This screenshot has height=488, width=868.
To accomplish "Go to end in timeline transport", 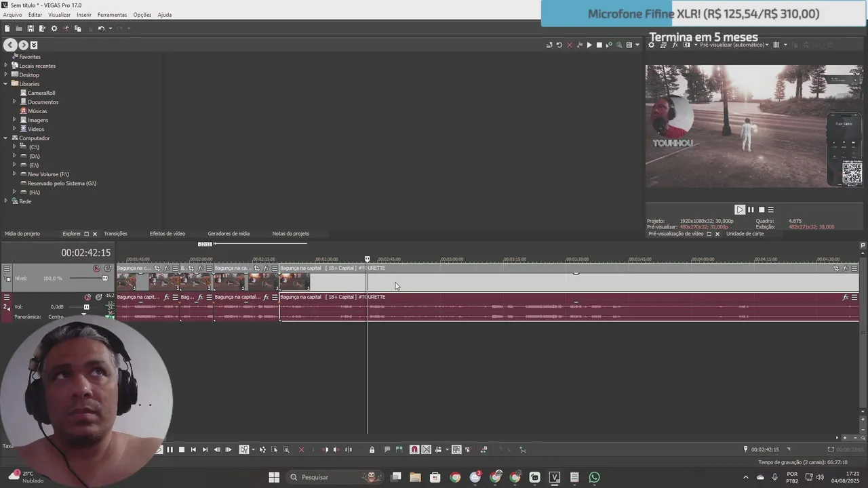I will 205,449.
